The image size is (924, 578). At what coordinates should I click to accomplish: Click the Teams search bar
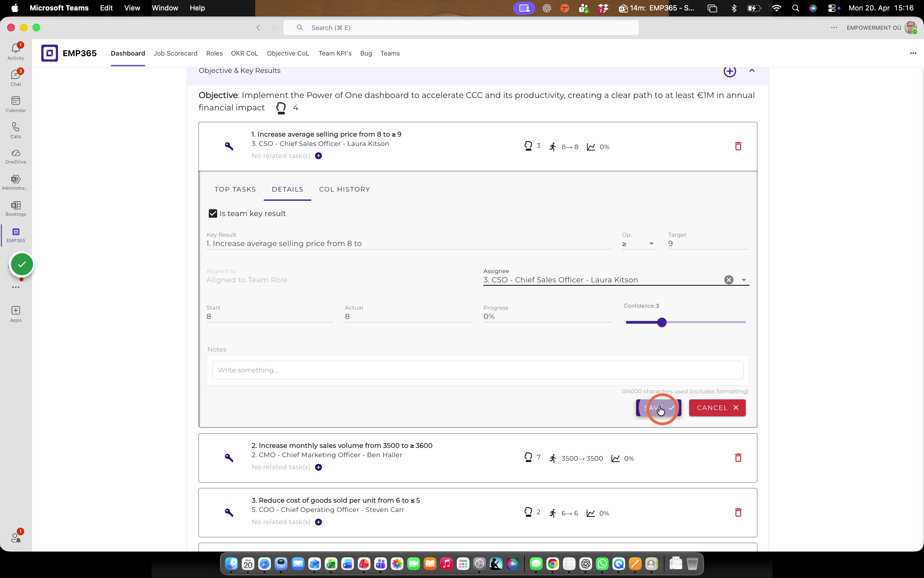point(461,28)
